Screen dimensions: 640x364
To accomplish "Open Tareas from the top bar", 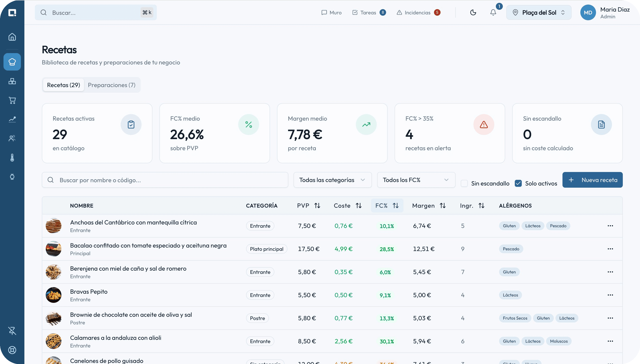I will [x=369, y=12].
